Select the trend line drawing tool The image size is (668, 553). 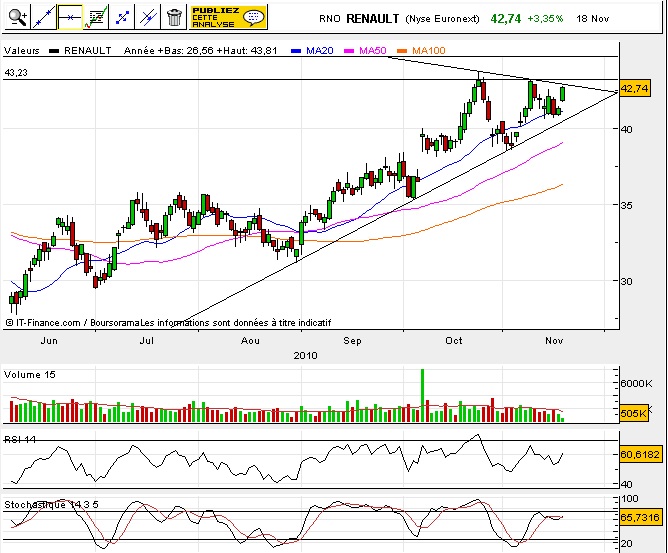[43, 17]
